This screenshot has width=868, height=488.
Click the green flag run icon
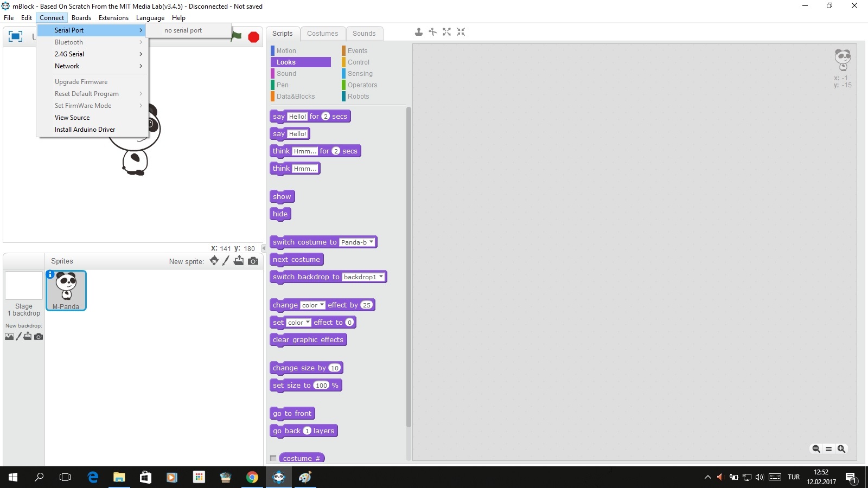point(237,36)
